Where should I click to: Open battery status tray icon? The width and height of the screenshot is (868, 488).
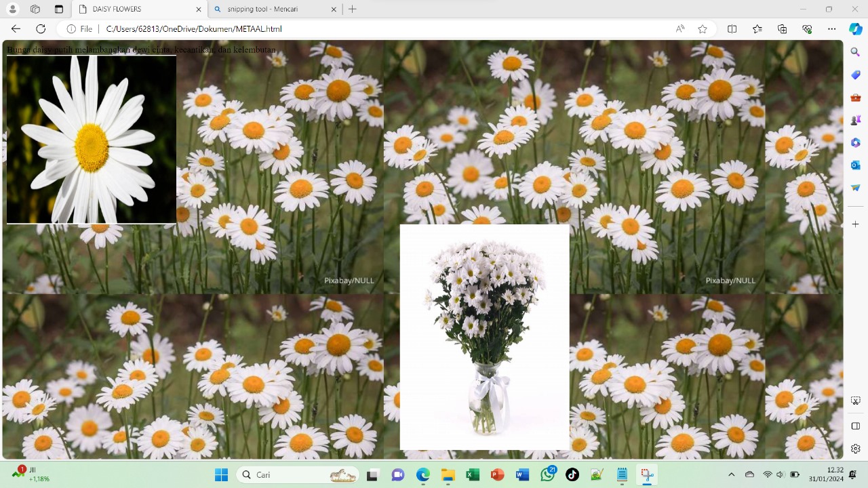[795, 474]
